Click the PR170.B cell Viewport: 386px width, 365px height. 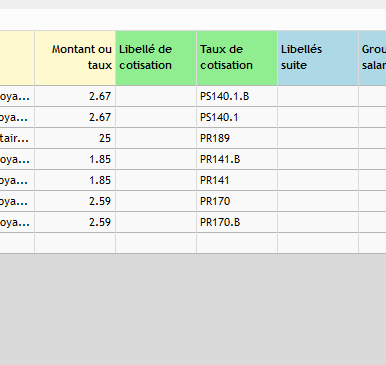(237, 222)
